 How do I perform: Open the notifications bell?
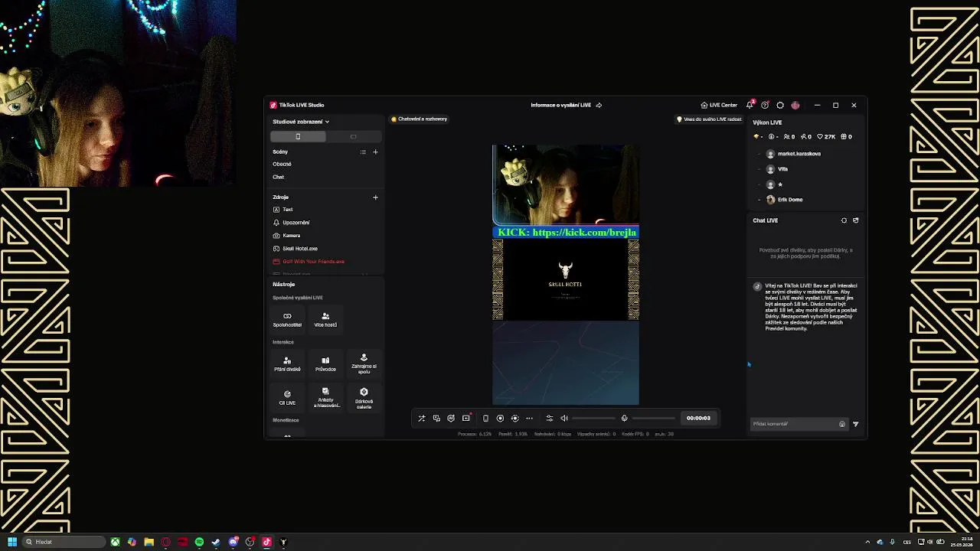[750, 105]
